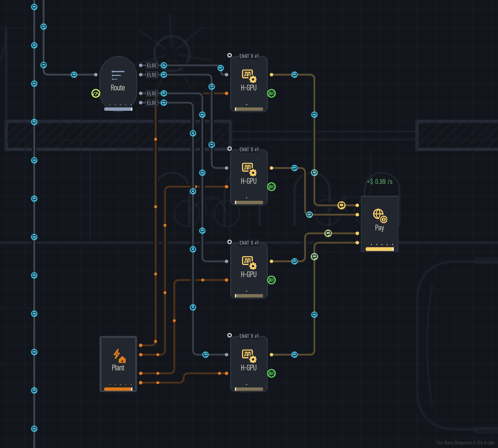
Task: Click the second H-GPU's yellow output port
Action: (x=271, y=168)
